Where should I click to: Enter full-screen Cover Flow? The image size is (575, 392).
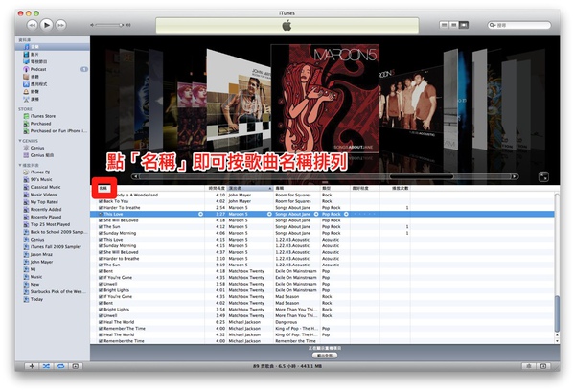(543, 176)
